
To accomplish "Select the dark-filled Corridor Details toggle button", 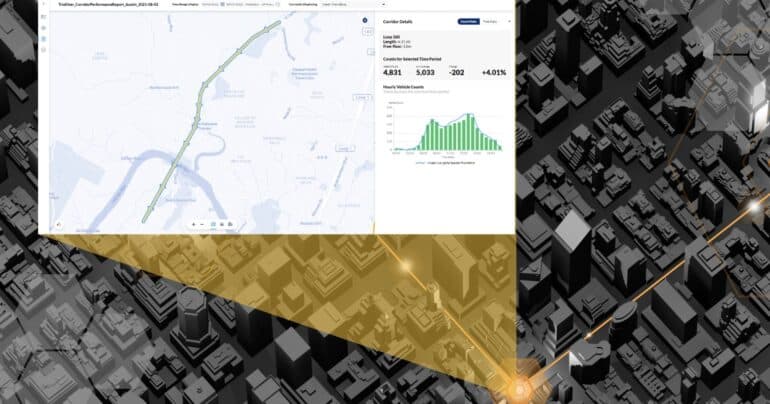I will 467,21.
